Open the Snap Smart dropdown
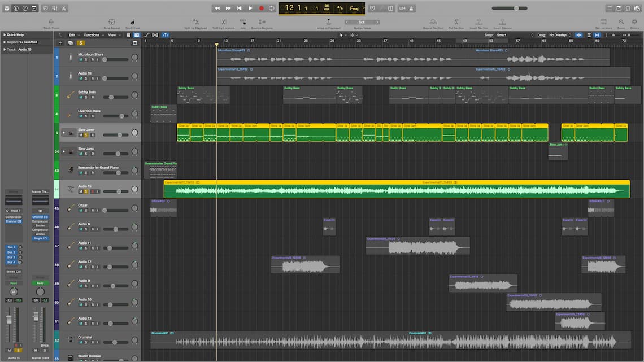This screenshot has height=362, width=644. [x=515, y=36]
